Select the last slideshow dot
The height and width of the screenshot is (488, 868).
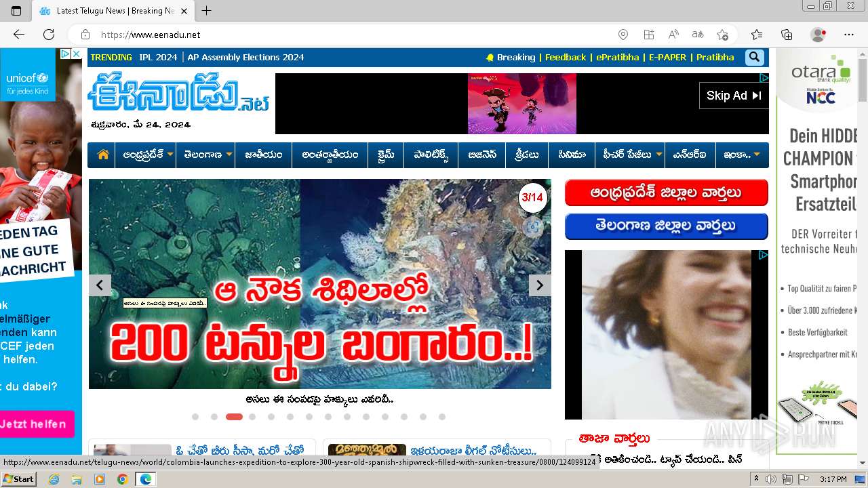442,417
